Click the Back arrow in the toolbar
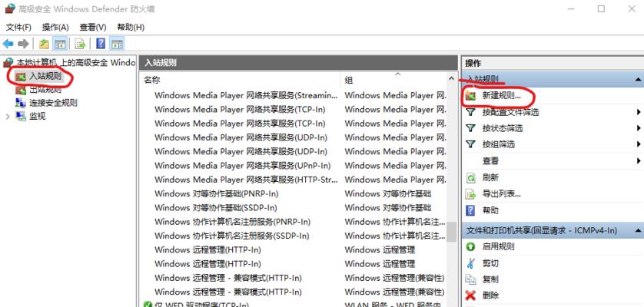This screenshot has width=644, height=307. coord(8,43)
